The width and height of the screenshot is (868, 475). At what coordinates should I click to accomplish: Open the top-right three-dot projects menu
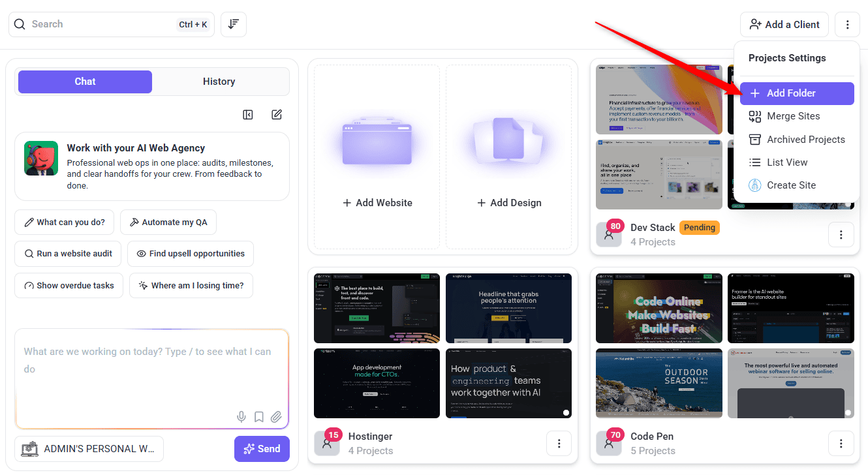pyautogui.click(x=847, y=25)
